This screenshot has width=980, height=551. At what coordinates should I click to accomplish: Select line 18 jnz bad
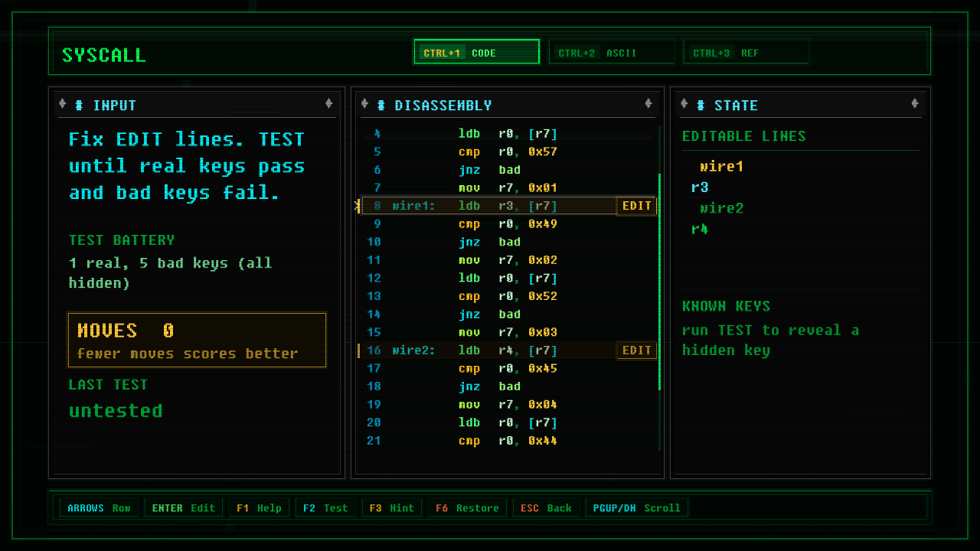point(508,386)
